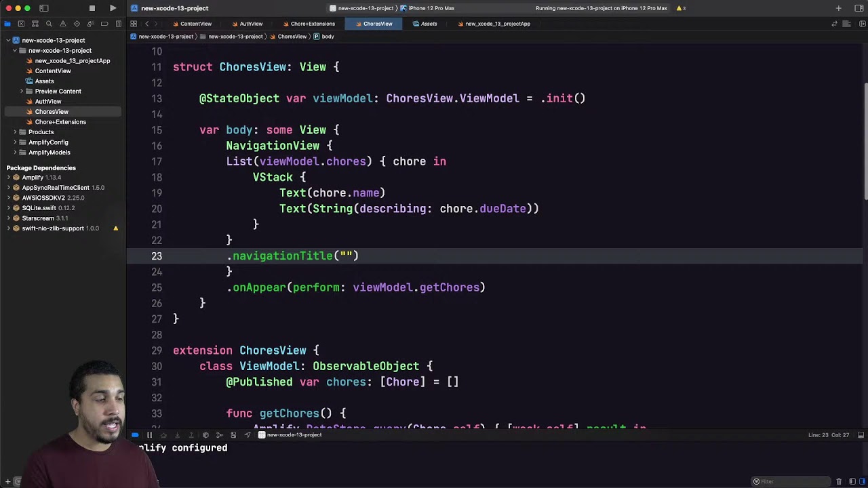Select the AWSiOSSDKV2 package dependency

pyautogui.click(x=49, y=198)
